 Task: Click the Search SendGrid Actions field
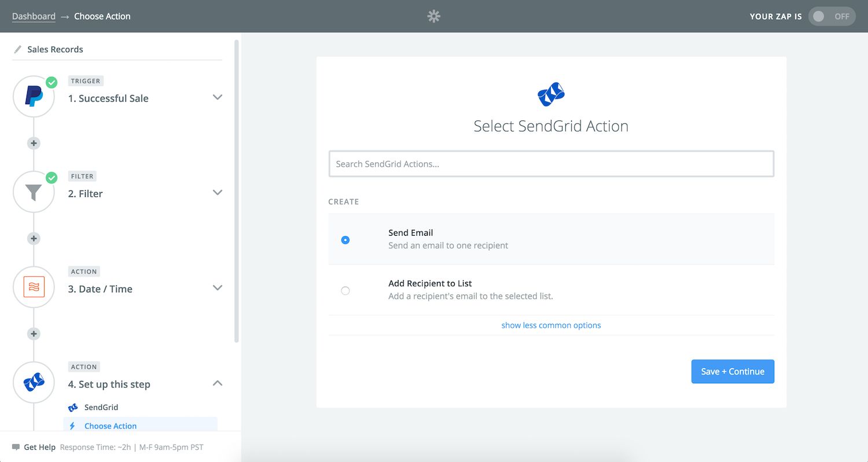click(551, 164)
